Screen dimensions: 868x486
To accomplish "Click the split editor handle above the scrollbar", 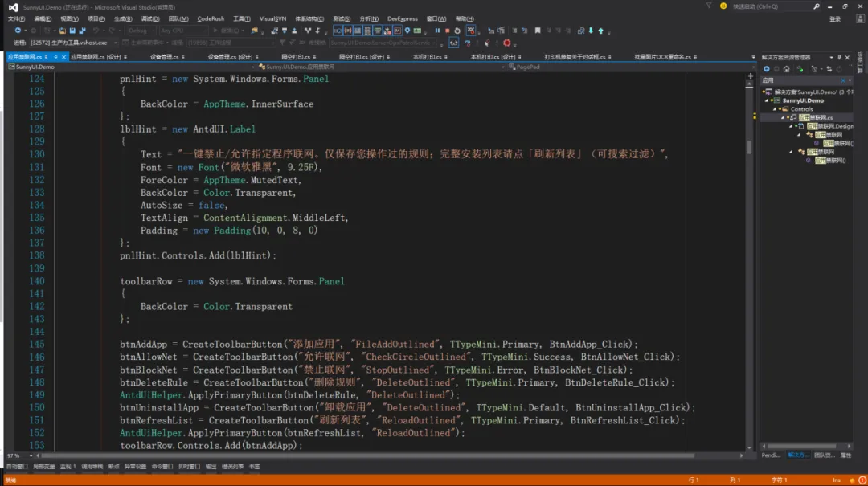I will tap(750, 76).
